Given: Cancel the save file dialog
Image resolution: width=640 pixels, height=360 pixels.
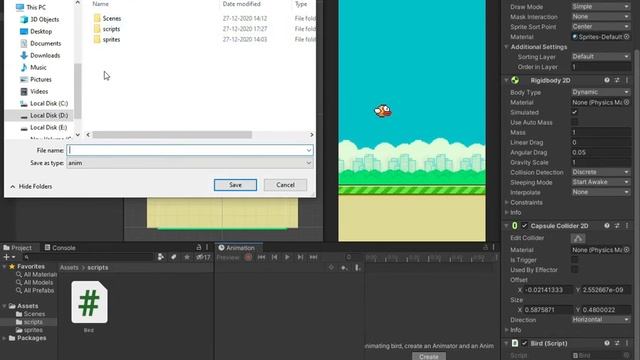Looking at the screenshot, I should [285, 185].
